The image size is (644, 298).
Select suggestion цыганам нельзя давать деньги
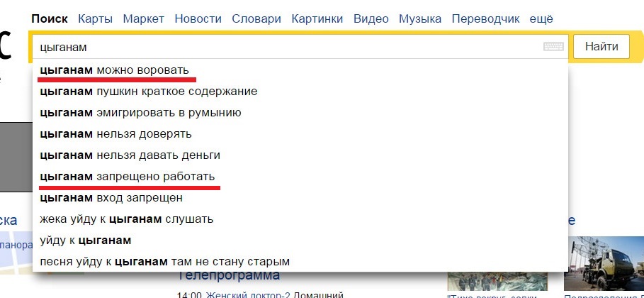300,155
